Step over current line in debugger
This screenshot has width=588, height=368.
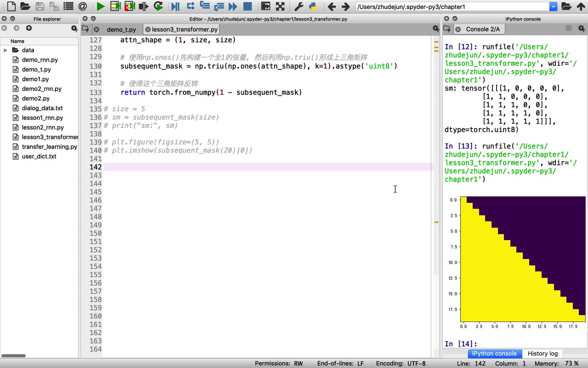click(x=190, y=6)
